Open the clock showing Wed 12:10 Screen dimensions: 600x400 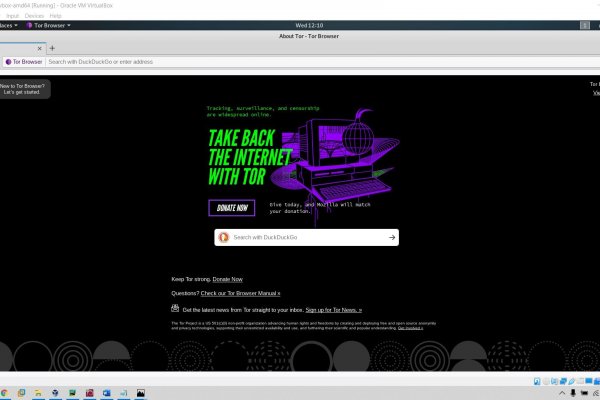tap(299, 25)
